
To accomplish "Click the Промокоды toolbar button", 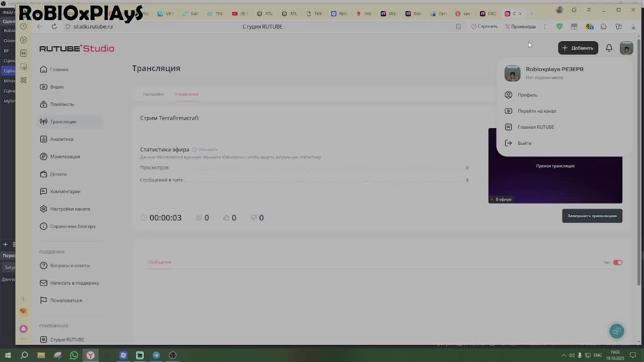I will pyautogui.click(x=520, y=27).
